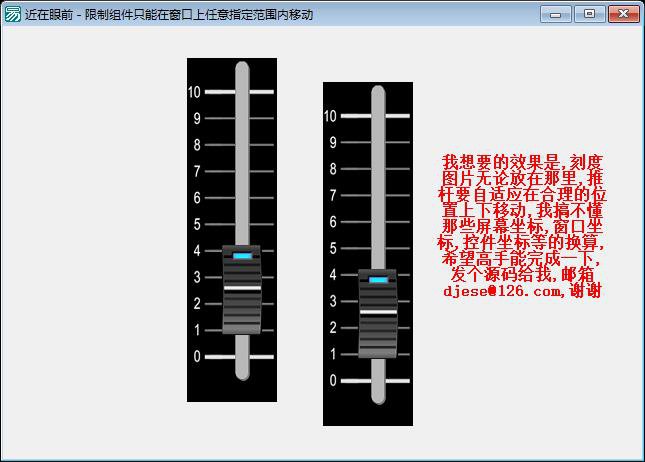Minimize the window
The width and height of the screenshot is (645, 462).
554,14
